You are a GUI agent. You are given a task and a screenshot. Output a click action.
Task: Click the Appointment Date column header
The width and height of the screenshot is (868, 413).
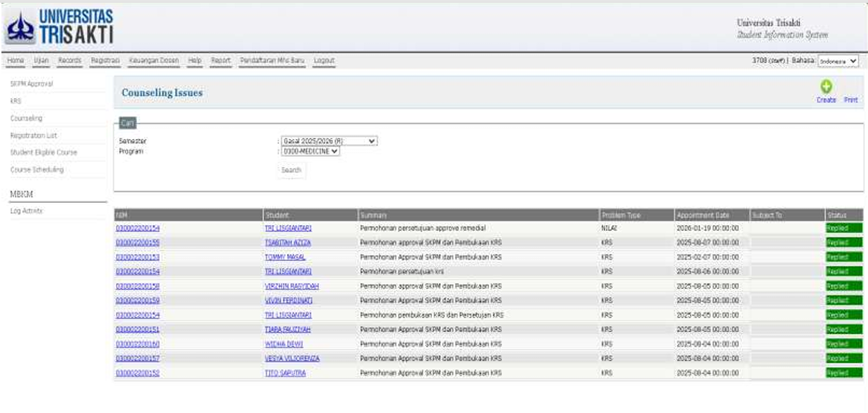[702, 215]
